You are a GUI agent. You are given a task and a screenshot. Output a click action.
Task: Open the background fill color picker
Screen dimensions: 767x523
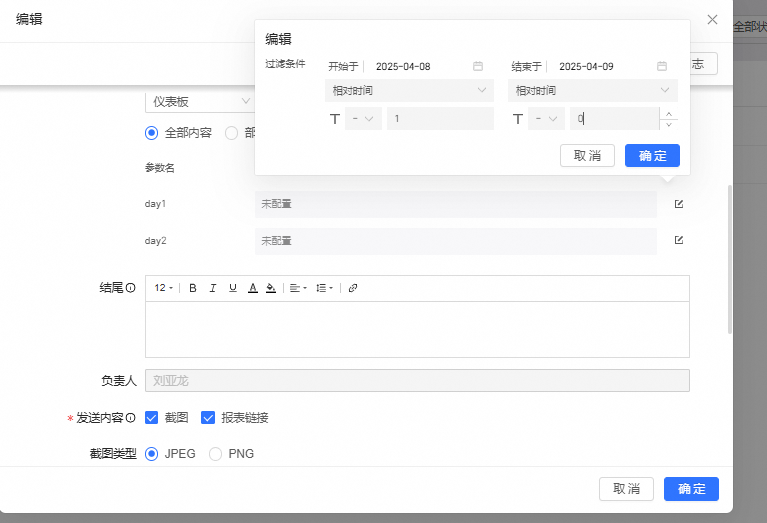point(271,288)
